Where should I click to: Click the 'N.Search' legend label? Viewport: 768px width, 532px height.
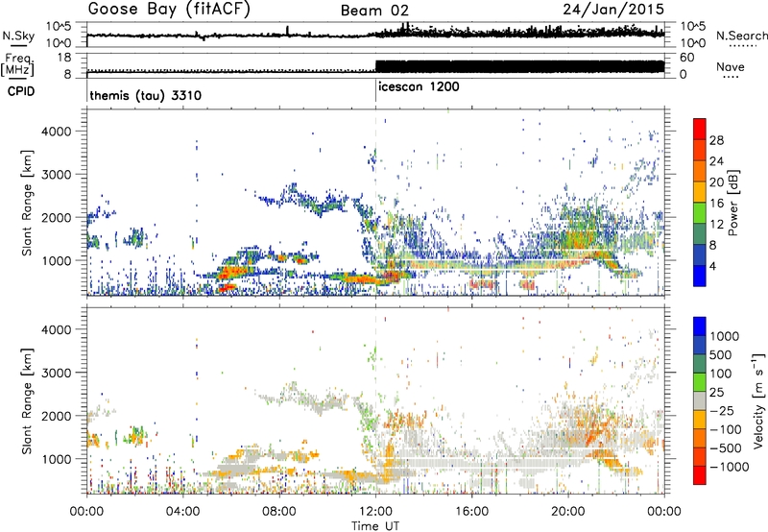click(741, 36)
